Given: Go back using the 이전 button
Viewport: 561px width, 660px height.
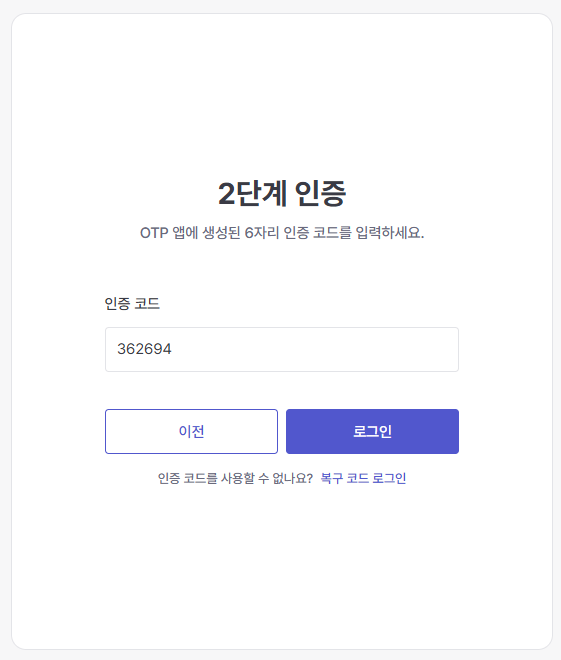Looking at the screenshot, I should pos(191,431).
